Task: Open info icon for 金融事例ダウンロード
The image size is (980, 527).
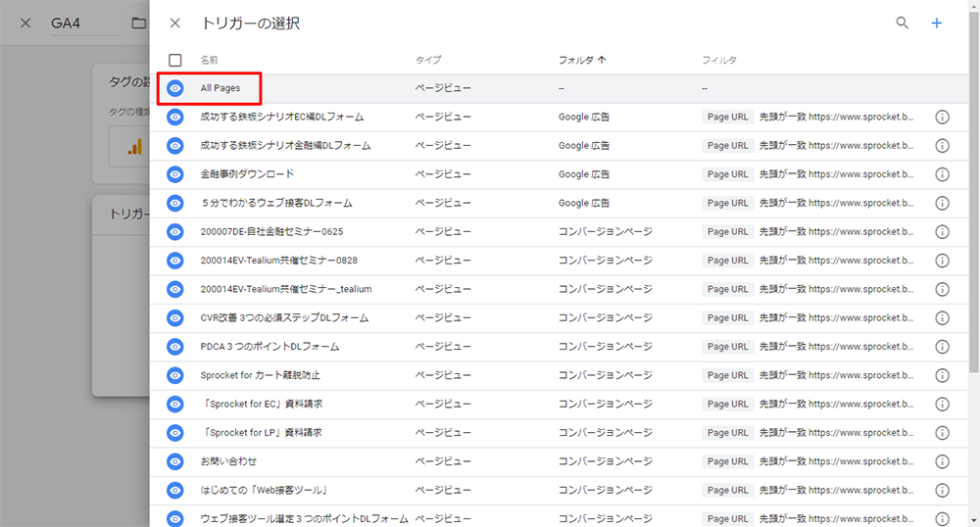Action: [x=942, y=174]
